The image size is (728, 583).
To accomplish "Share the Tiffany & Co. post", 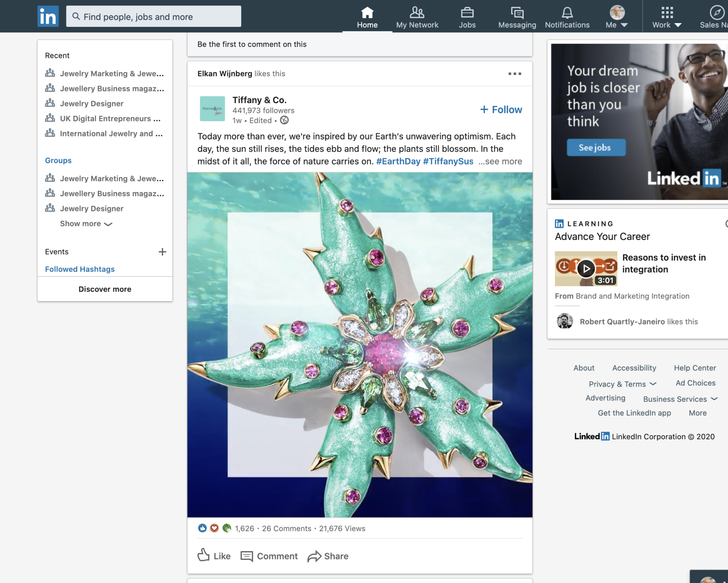I will click(x=328, y=556).
